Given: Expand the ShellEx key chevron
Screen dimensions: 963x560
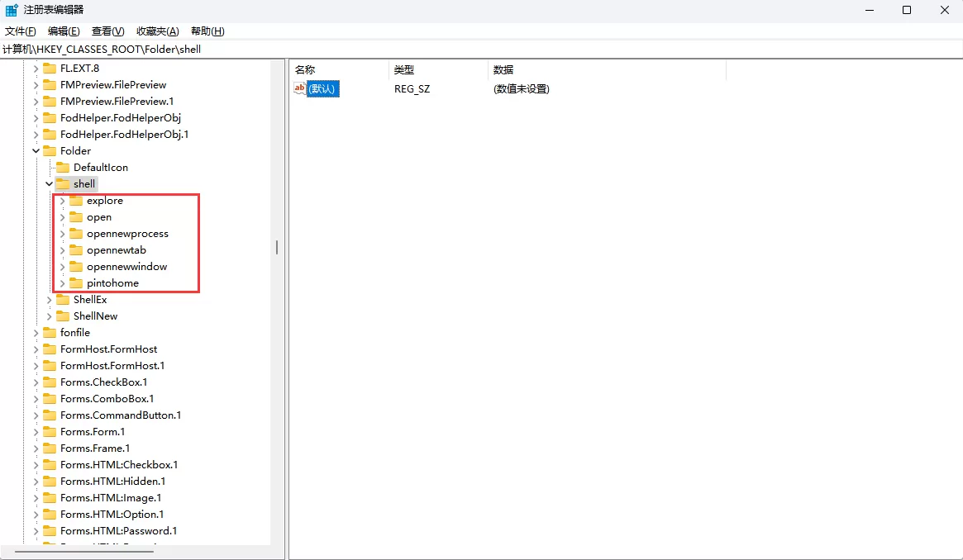Looking at the screenshot, I should [48, 299].
